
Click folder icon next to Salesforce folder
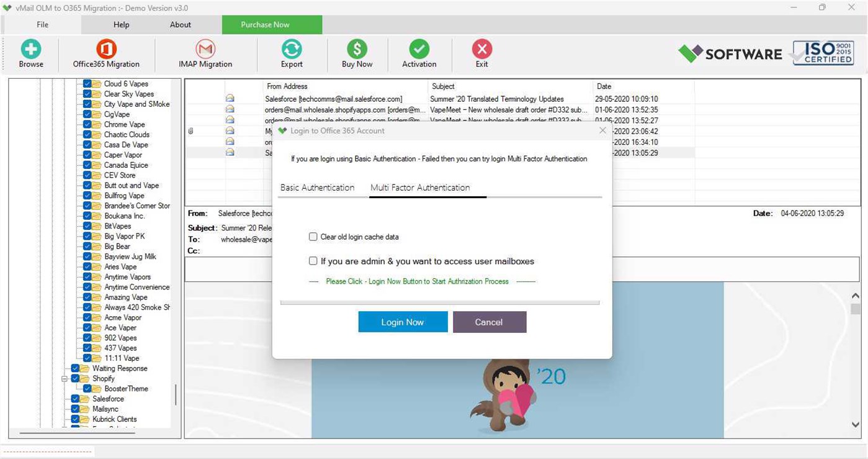85,399
